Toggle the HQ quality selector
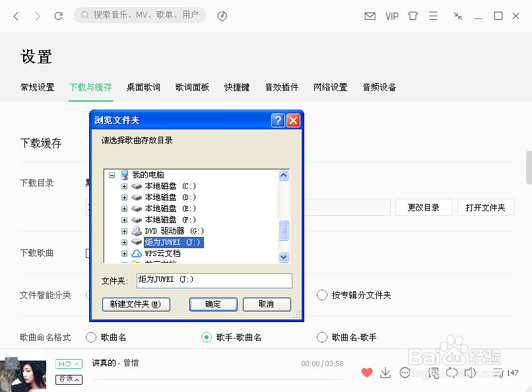 69,364
